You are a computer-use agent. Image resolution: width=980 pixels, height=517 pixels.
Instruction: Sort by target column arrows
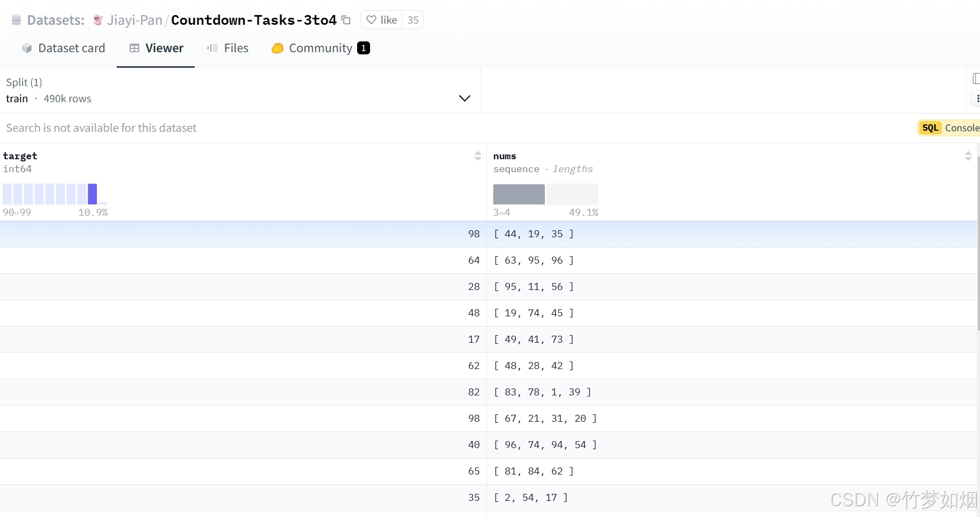478,156
